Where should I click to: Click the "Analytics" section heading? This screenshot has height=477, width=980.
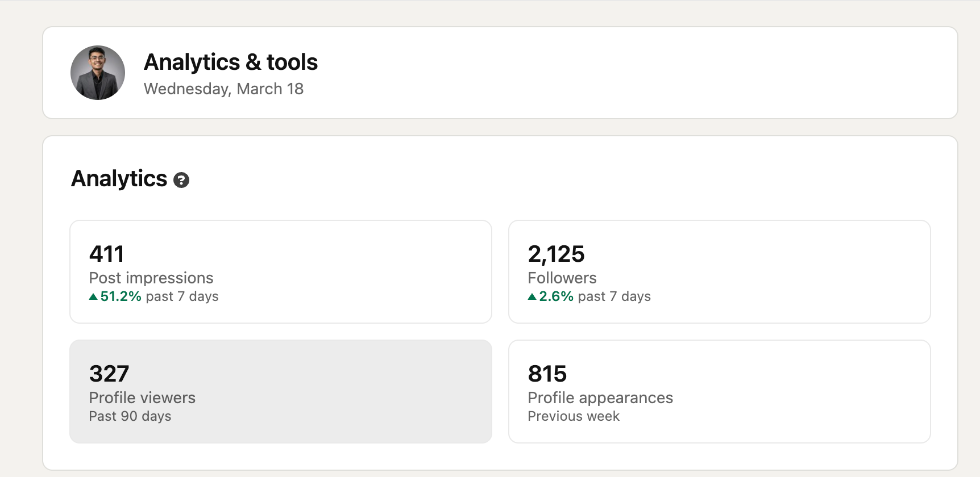[x=119, y=178]
